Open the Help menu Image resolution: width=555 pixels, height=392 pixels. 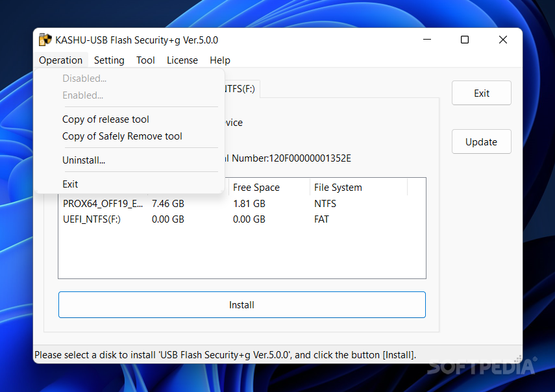tap(220, 60)
